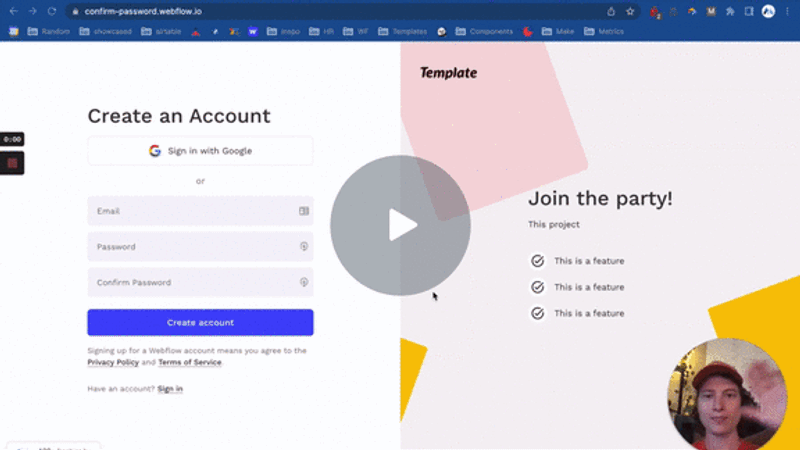Screen dimensions: 800x450
Task: Click the third feature checkmark icon
Action: coord(537,313)
